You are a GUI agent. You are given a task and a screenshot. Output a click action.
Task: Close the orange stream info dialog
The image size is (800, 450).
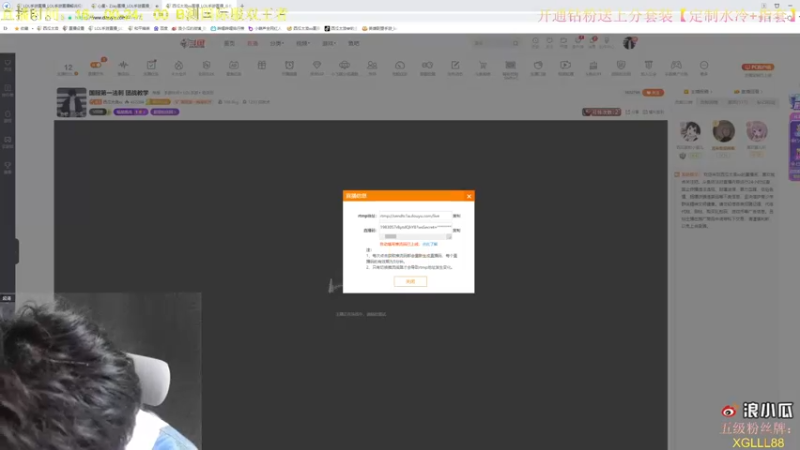tap(469, 196)
